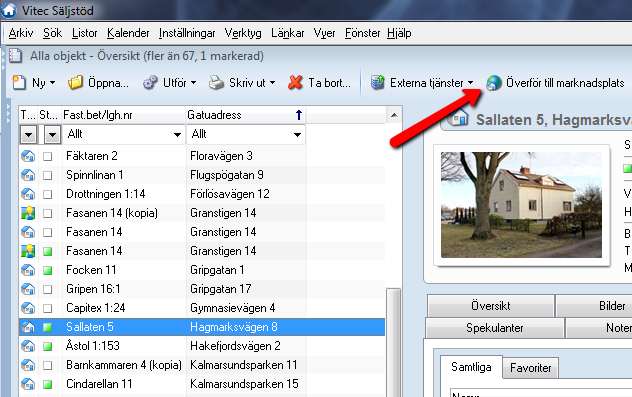The width and height of the screenshot is (632, 397).
Task: Click the object type icon for Sallaten 5
Action: [x=28, y=327]
